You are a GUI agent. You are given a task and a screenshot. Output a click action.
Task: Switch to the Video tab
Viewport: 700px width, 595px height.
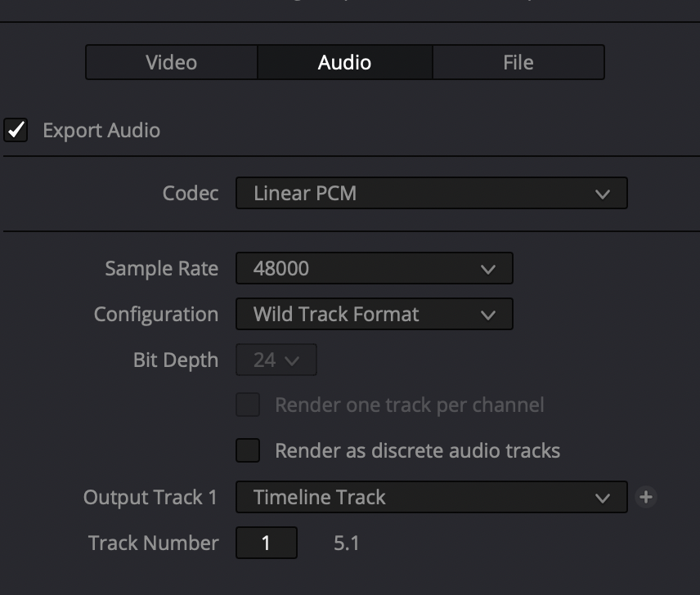tap(172, 62)
